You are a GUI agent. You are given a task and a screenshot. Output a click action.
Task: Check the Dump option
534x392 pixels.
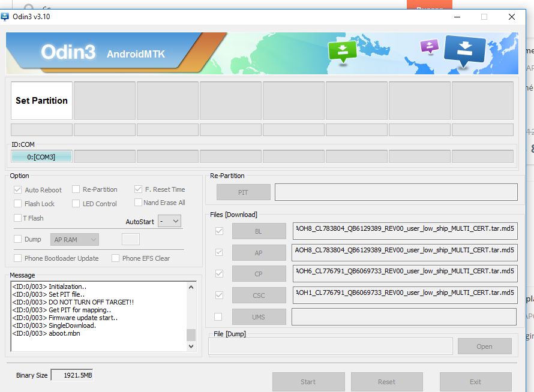pyautogui.click(x=18, y=239)
